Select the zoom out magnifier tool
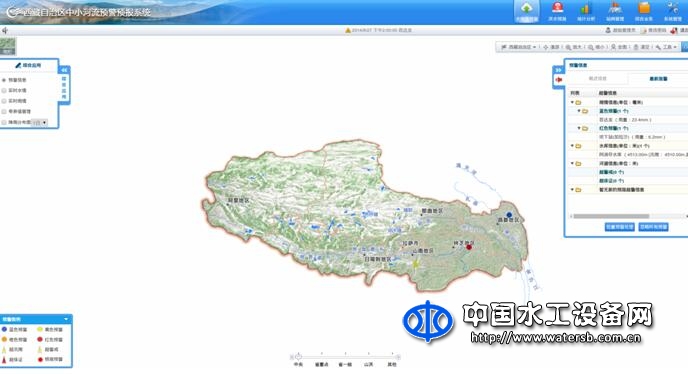Viewport: 688px width, 374px height. click(596, 47)
